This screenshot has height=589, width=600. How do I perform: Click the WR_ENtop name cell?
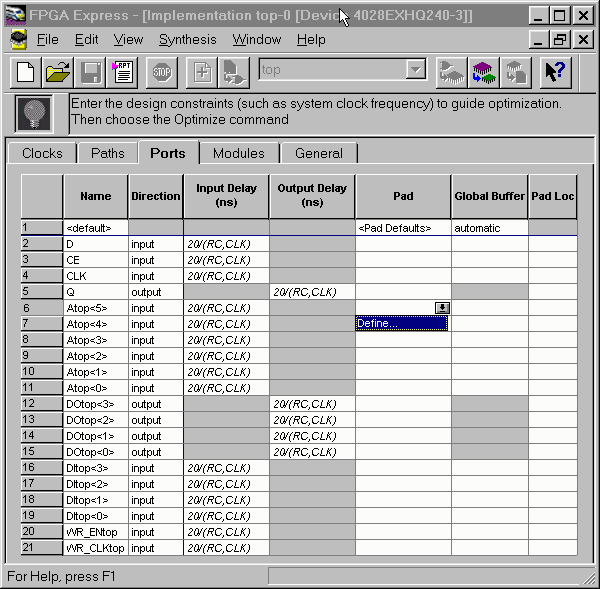[x=96, y=532]
